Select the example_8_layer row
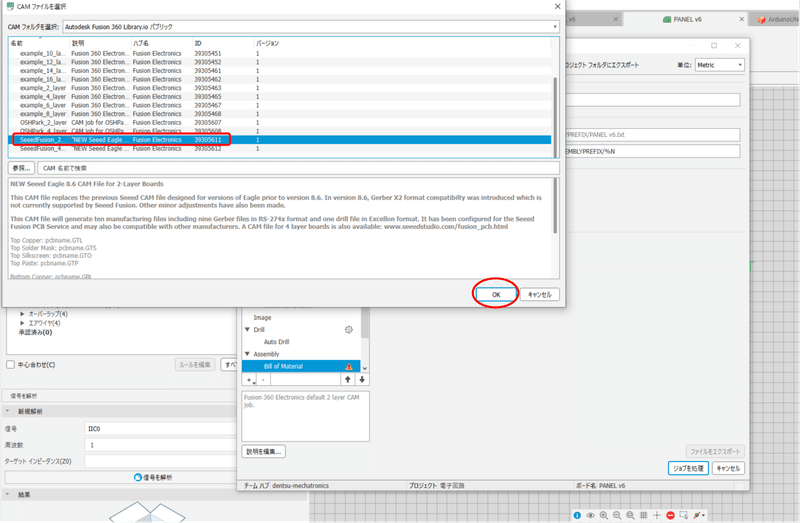Viewport: 800px width, 523px height. click(x=280, y=114)
